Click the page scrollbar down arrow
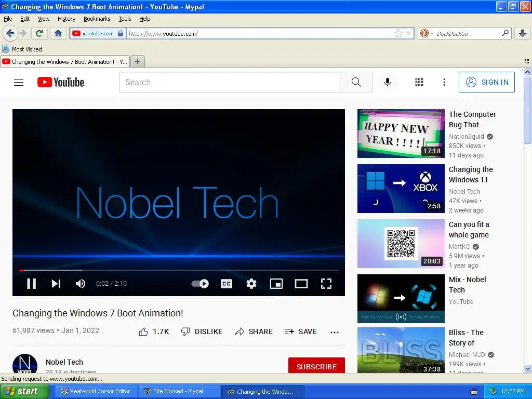 coord(527,369)
